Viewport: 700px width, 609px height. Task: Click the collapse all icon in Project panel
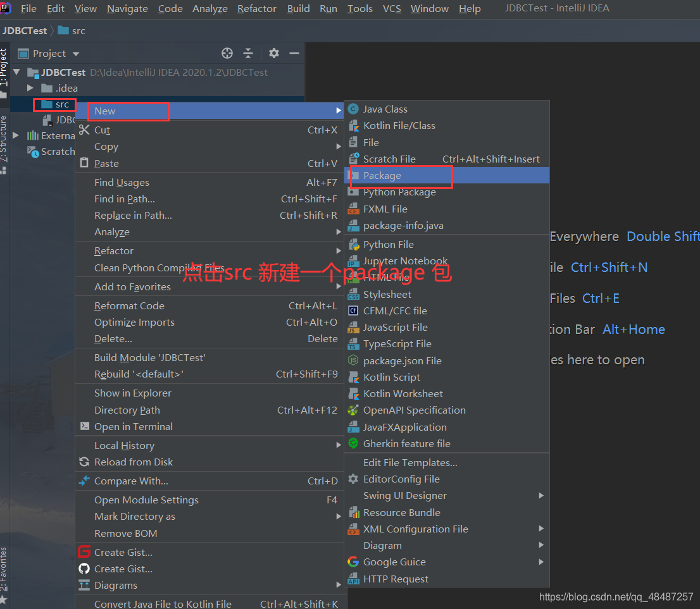pyautogui.click(x=247, y=54)
